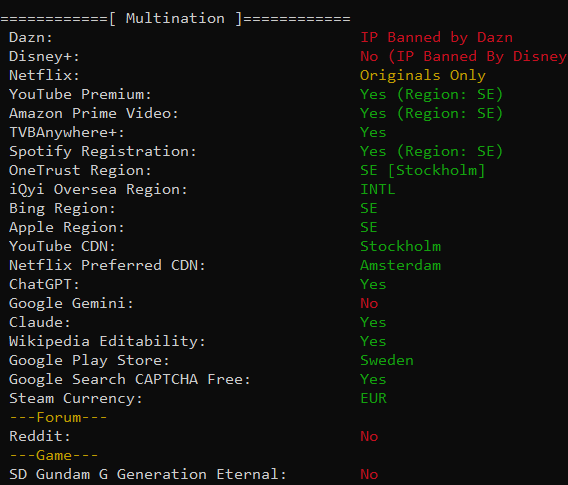This screenshot has height=485, width=568.
Task: Select 'SD Gundam G Generation Eternal:' label
Action: 148,474
